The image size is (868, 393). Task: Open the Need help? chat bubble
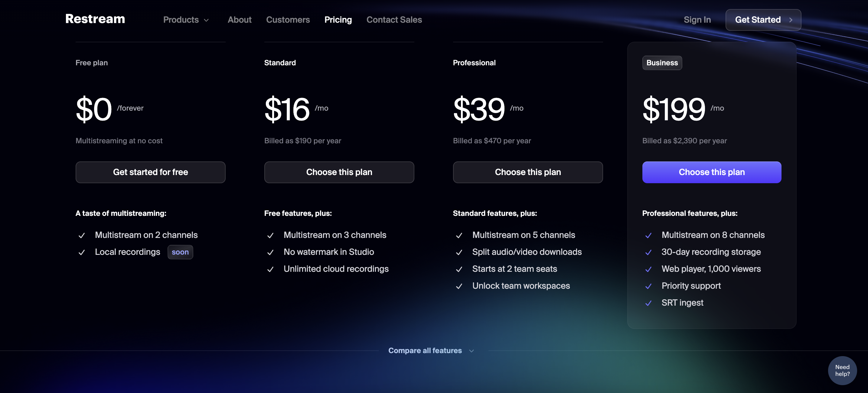tap(842, 370)
